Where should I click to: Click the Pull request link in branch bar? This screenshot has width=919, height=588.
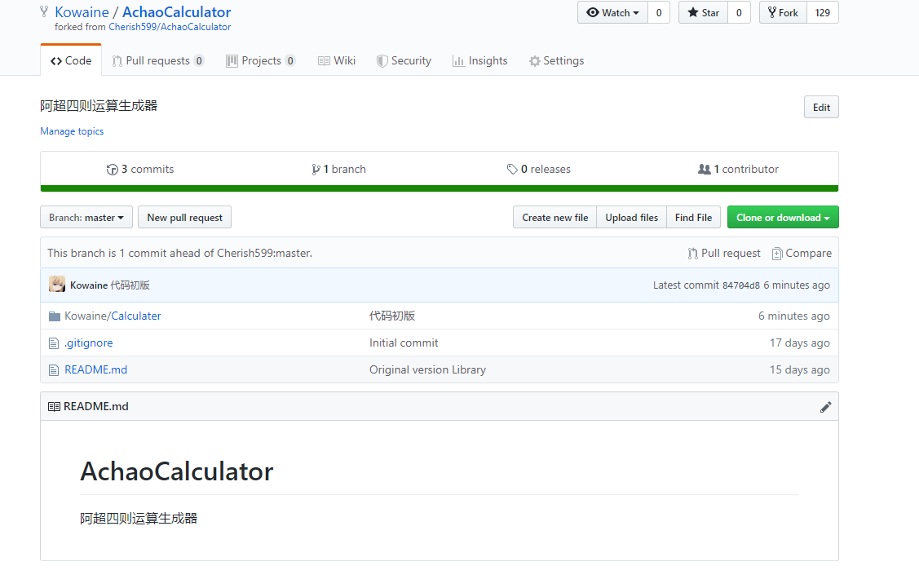(724, 254)
